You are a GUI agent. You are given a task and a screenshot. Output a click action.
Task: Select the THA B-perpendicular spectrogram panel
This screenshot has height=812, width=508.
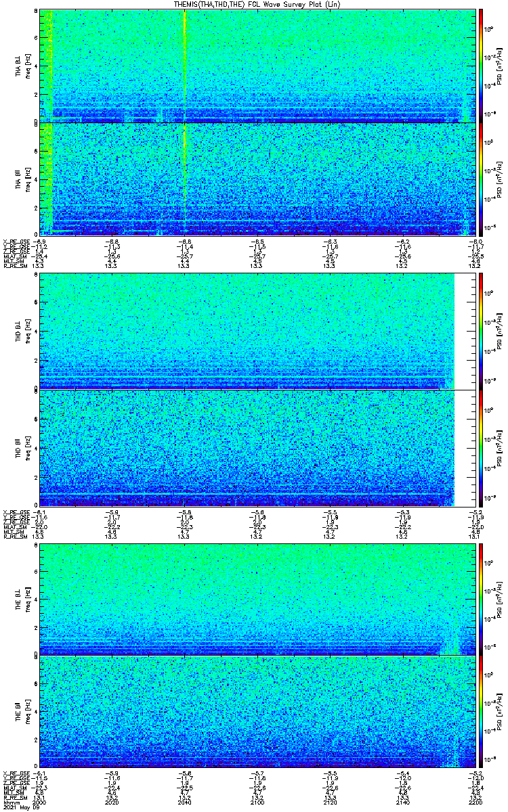pos(258,65)
